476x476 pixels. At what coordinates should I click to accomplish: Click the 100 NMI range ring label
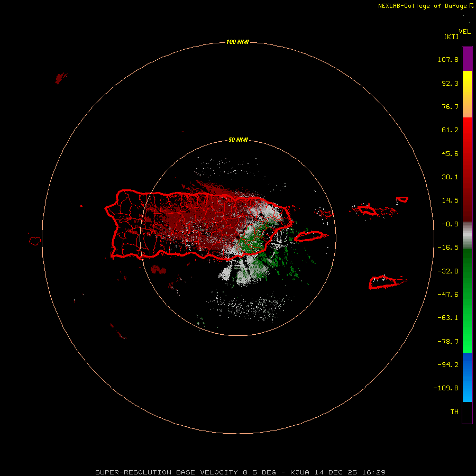[x=237, y=42]
